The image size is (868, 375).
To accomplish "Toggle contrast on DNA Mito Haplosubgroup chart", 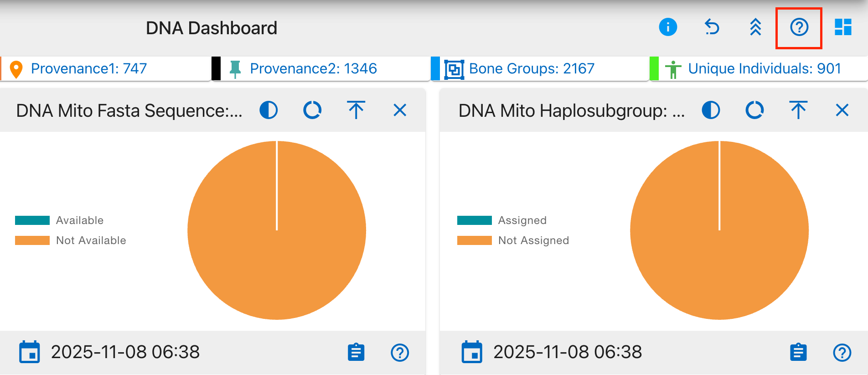I will (x=711, y=110).
